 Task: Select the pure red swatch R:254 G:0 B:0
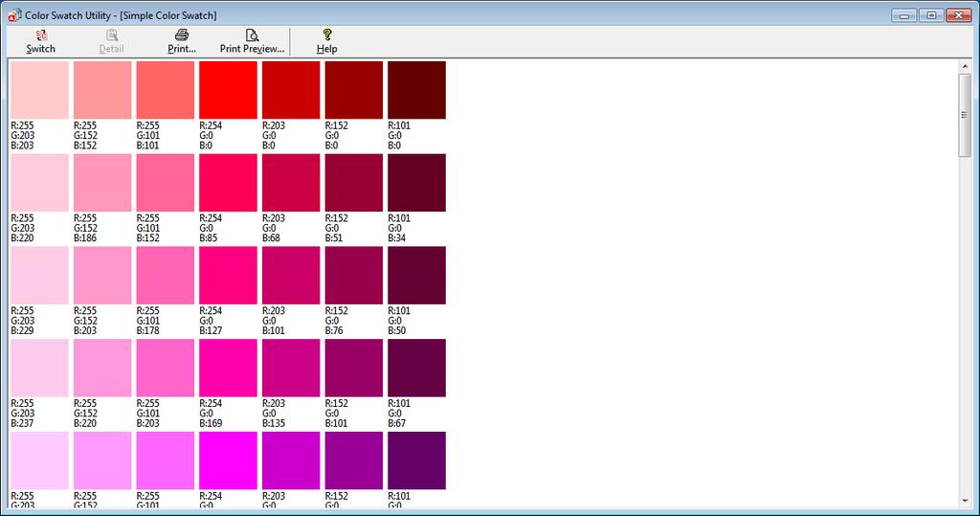tap(228, 89)
